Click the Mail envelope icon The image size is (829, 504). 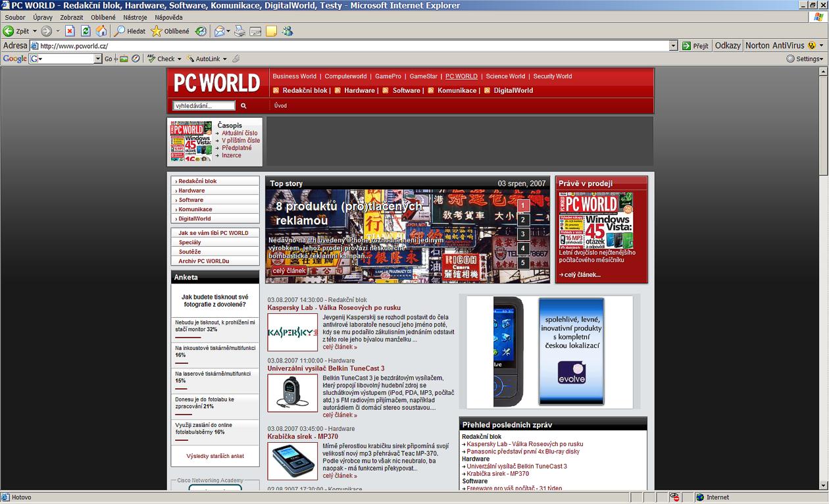[x=219, y=31]
